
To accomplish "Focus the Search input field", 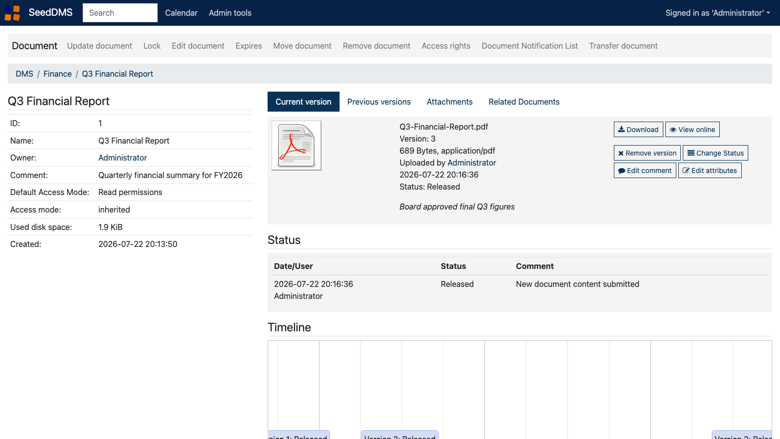I will tap(120, 13).
